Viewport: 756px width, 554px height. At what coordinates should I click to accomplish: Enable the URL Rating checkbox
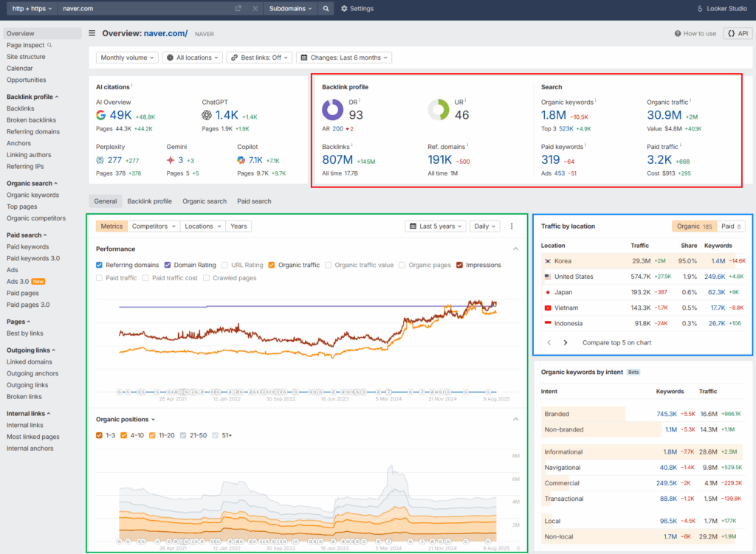click(x=225, y=265)
